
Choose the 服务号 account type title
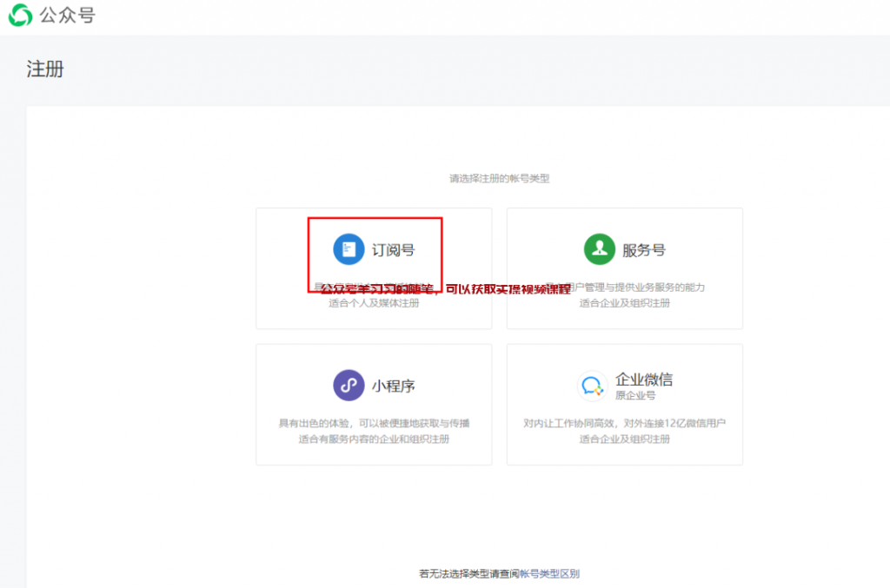coord(644,250)
